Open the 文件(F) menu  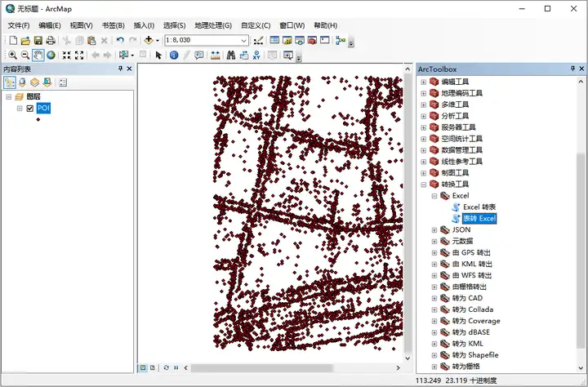point(19,25)
